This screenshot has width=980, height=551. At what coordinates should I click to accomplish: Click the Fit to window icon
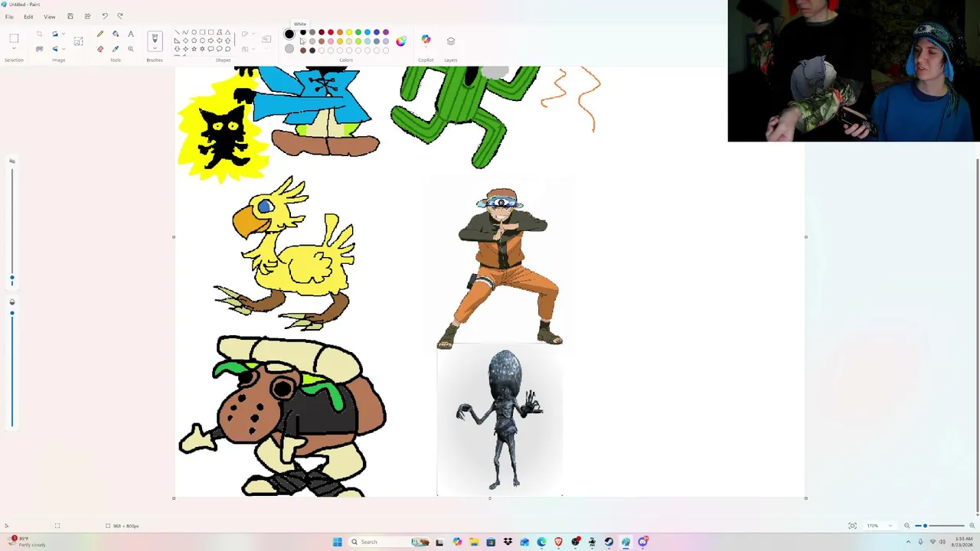852,526
